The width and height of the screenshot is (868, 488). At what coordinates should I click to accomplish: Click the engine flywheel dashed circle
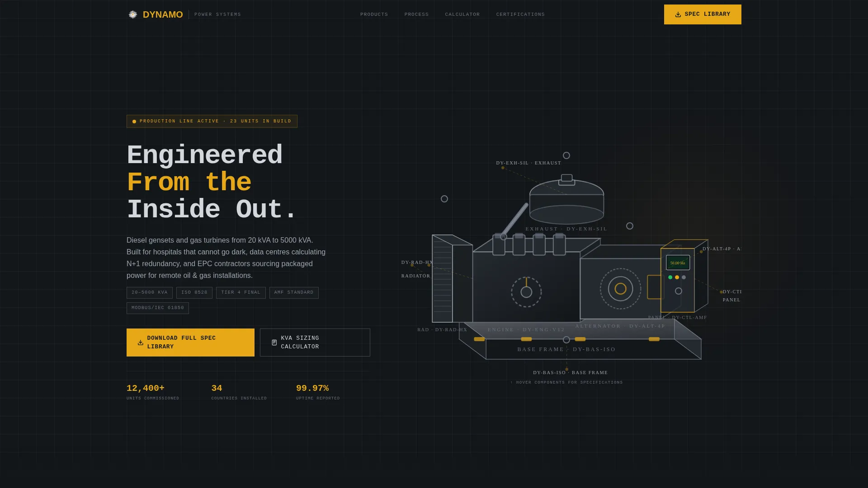pyautogui.click(x=526, y=292)
